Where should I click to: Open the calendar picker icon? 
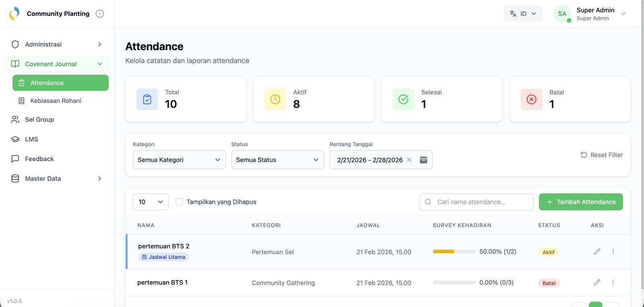tap(423, 160)
